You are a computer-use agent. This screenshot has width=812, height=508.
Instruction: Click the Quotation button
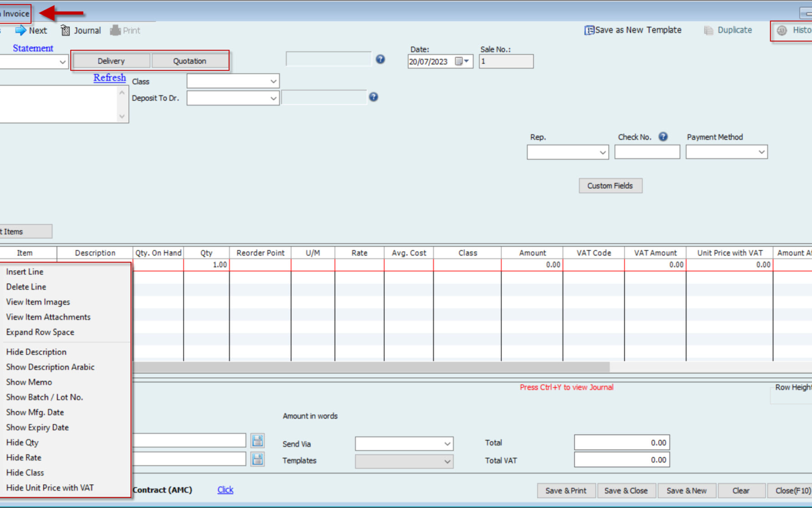pyautogui.click(x=190, y=61)
